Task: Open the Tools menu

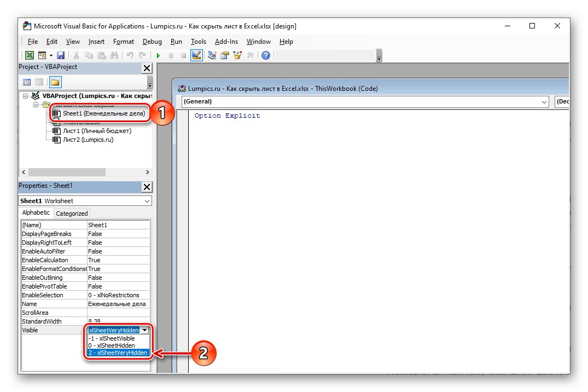Action: [199, 42]
